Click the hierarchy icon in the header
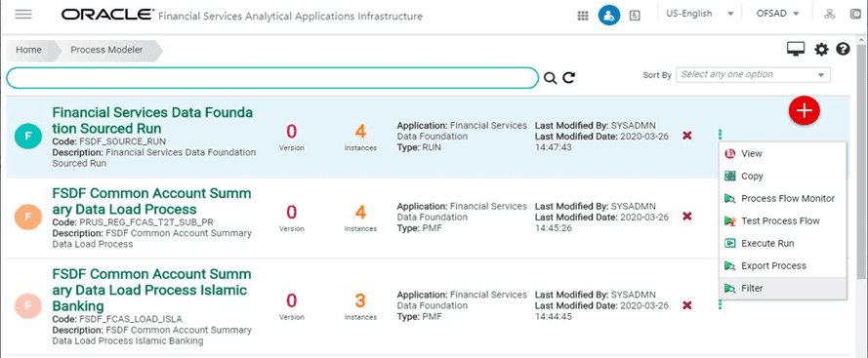The image size is (868, 358). tap(829, 15)
